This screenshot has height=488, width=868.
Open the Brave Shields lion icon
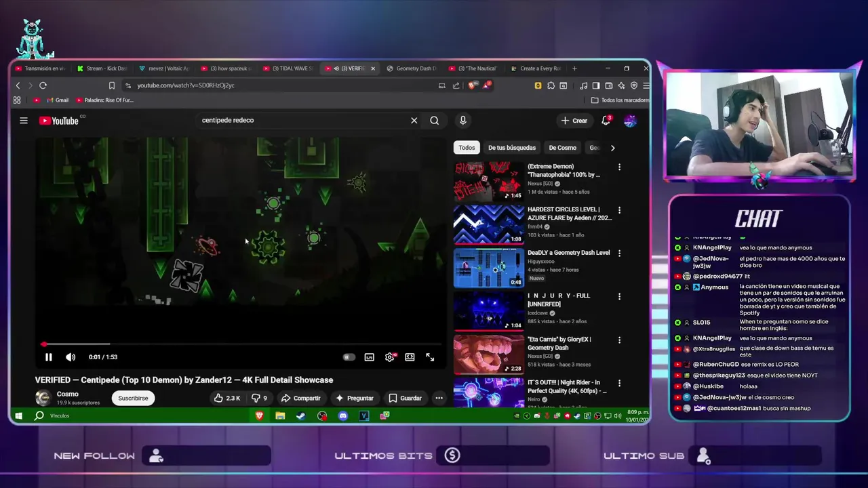472,85
